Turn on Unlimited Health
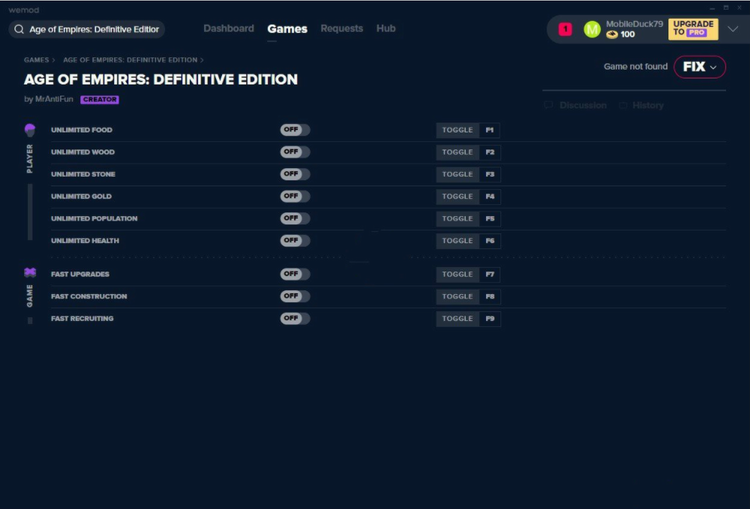 pyautogui.click(x=295, y=241)
